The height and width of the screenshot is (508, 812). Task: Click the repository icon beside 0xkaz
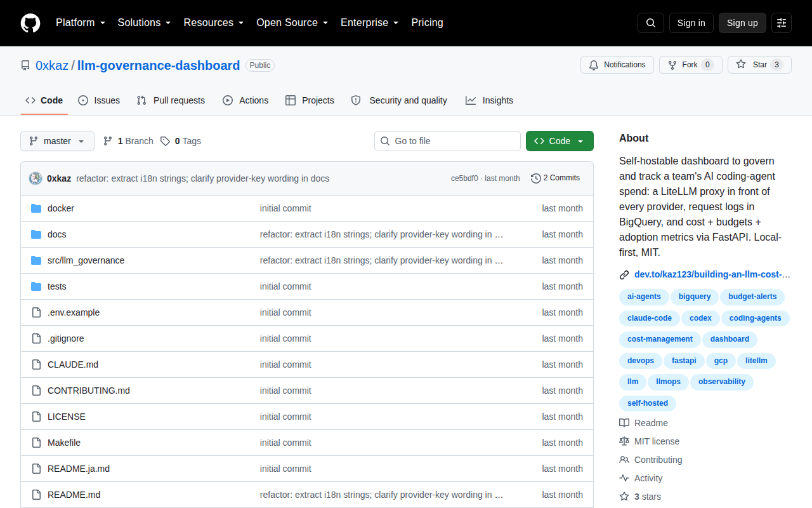coord(25,65)
